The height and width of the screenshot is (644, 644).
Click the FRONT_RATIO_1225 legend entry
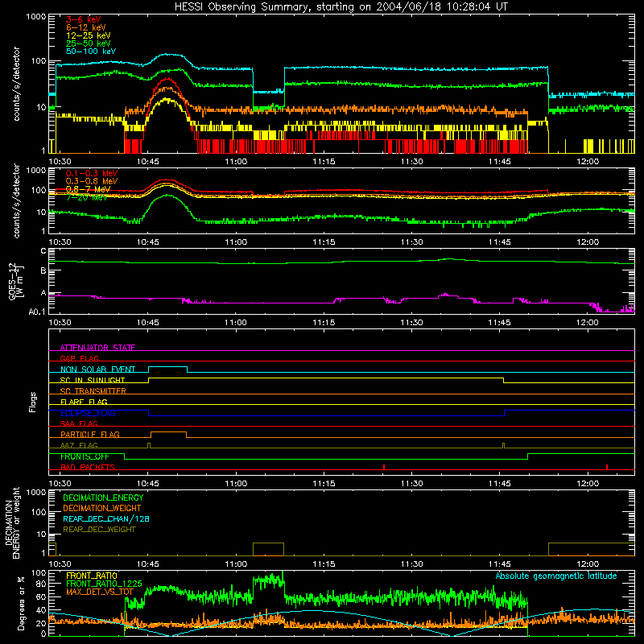104,584
